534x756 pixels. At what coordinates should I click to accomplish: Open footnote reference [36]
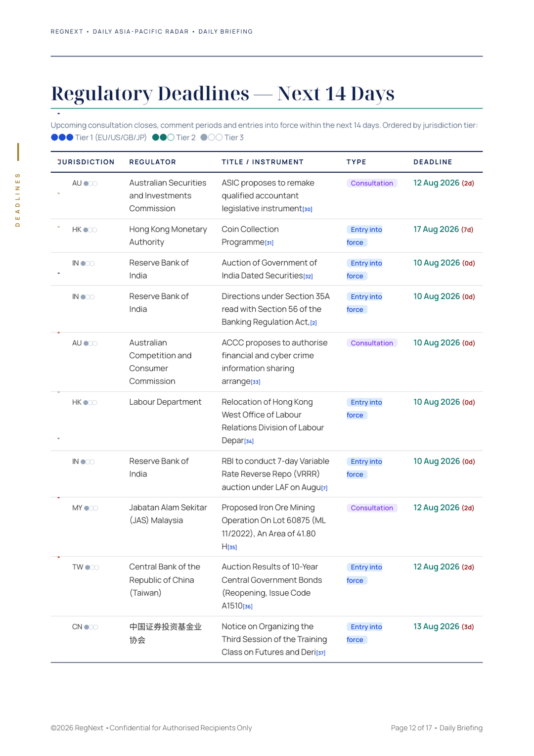(x=248, y=607)
